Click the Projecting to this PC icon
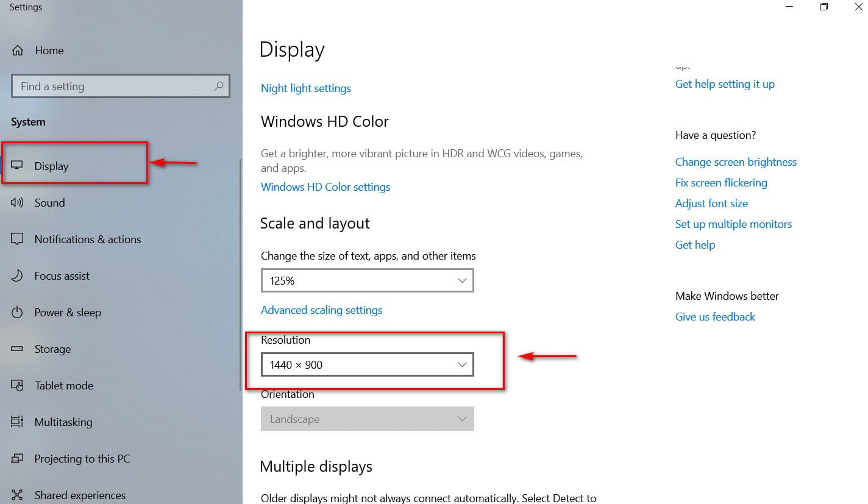This screenshot has height=504, width=868. 17,458
